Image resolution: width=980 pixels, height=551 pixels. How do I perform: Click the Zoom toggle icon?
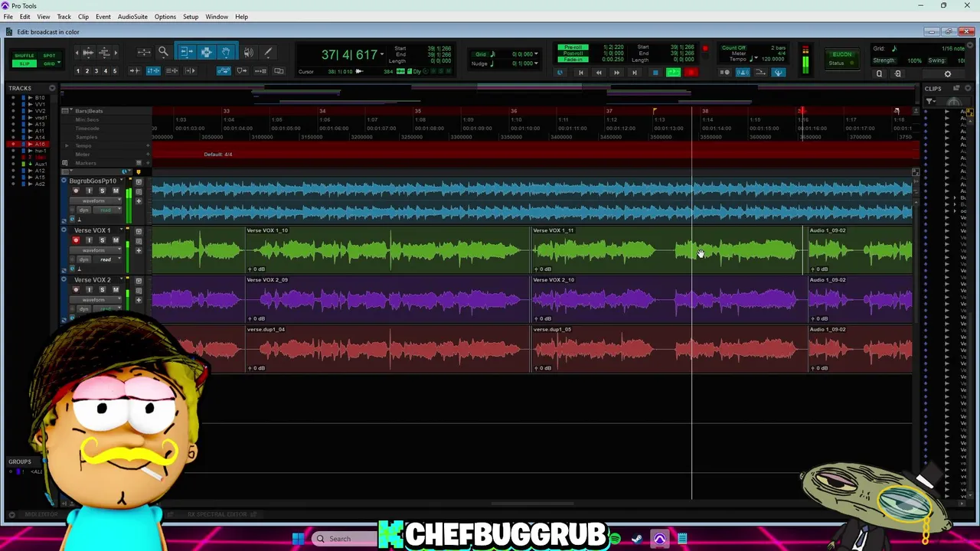coord(144,52)
